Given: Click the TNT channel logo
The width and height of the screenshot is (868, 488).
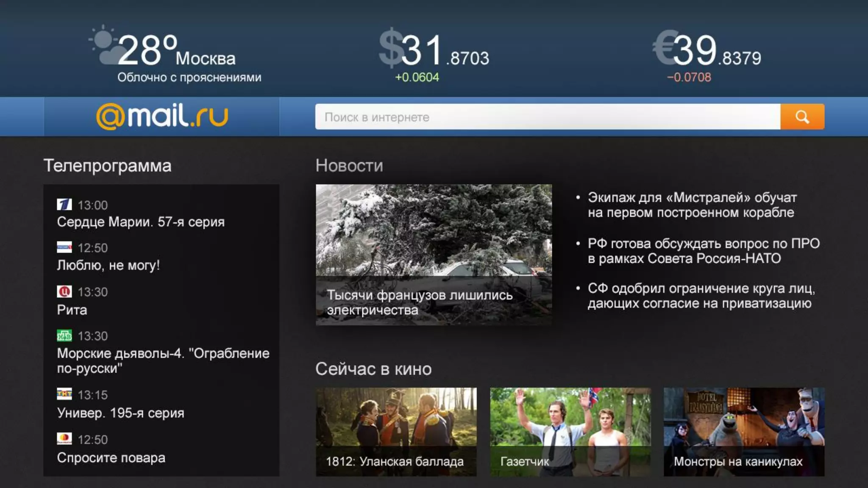Looking at the screenshot, I should pos(64,394).
